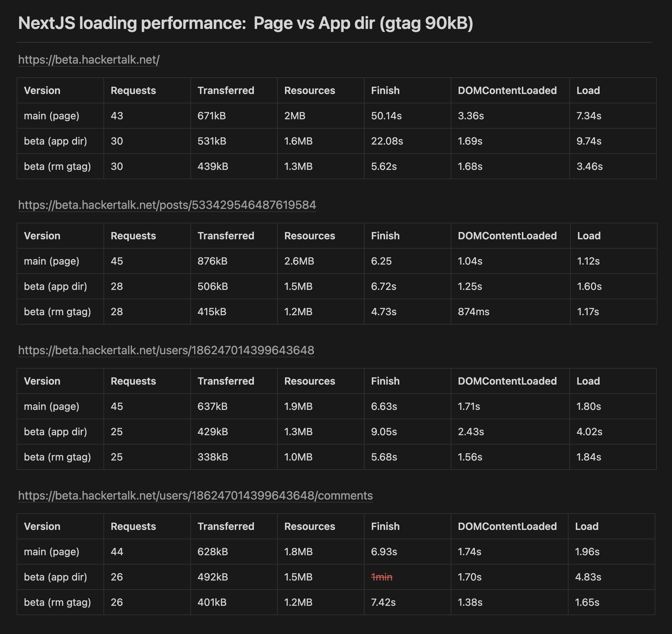Select the 2MB Resources cell
The width and height of the screenshot is (672, 634).
pos(295,116)
